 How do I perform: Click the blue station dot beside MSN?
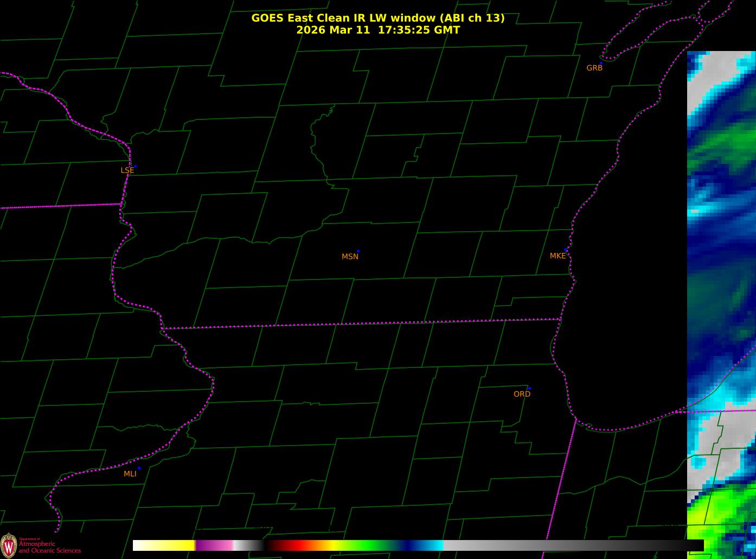(x=358, y=251)
